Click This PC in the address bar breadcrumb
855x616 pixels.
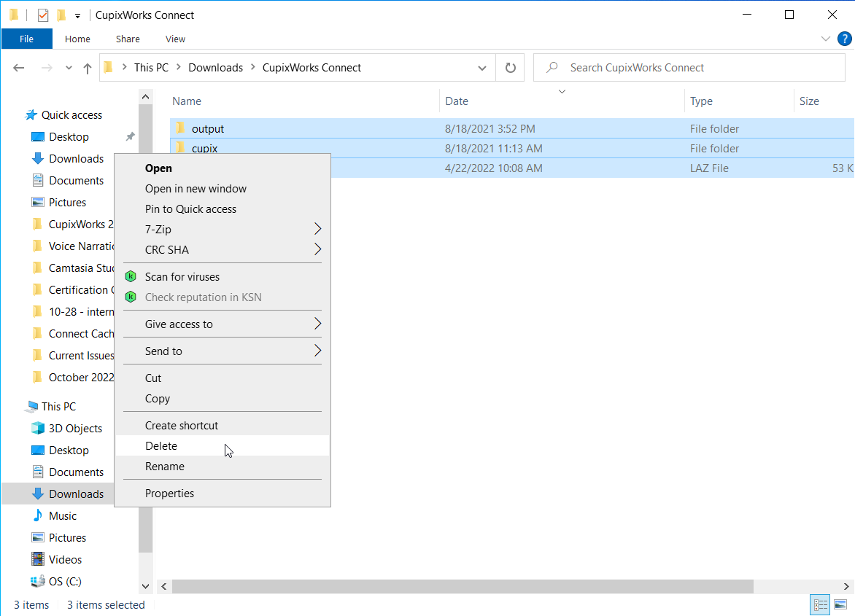(x=151, y=68)
